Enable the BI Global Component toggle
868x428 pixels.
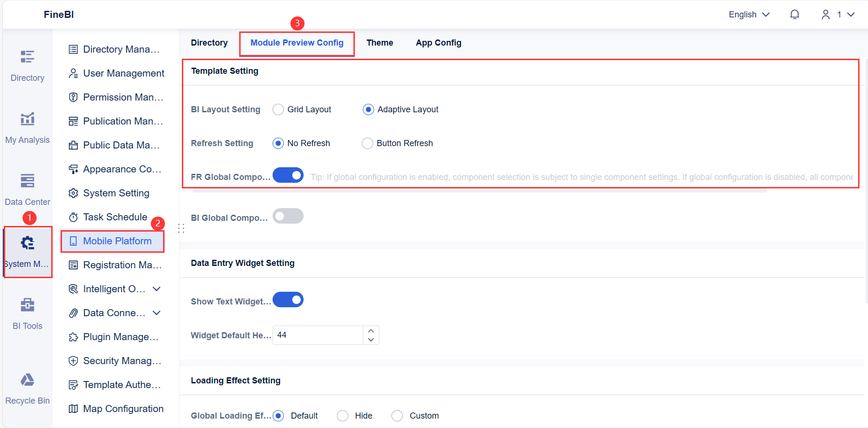pos(288,216)
